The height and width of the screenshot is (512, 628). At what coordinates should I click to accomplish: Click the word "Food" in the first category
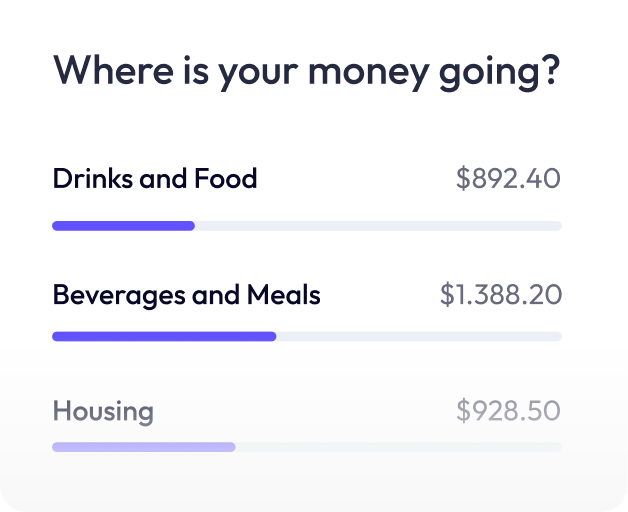(225, 179)
